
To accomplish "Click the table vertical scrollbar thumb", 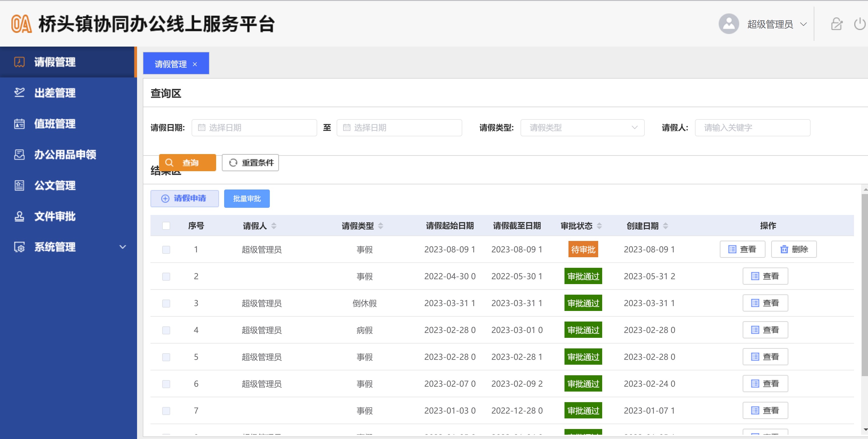I will pos(865,285).
